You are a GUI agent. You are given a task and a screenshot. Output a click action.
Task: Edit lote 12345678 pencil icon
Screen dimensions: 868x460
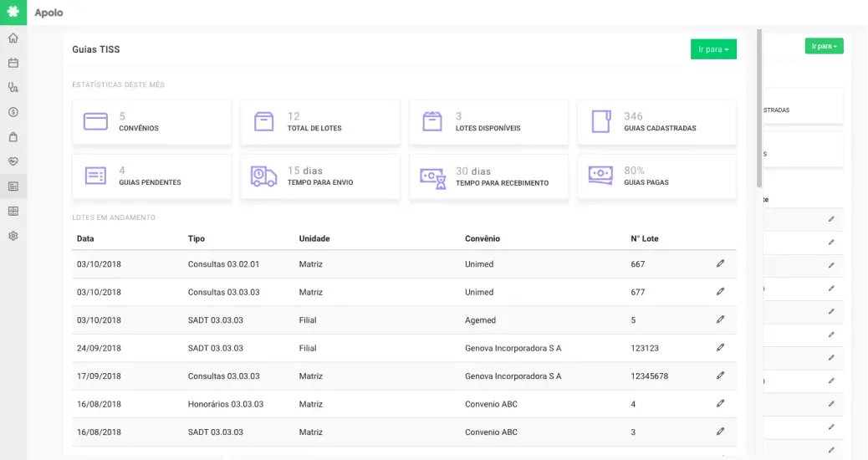(720, 376)
